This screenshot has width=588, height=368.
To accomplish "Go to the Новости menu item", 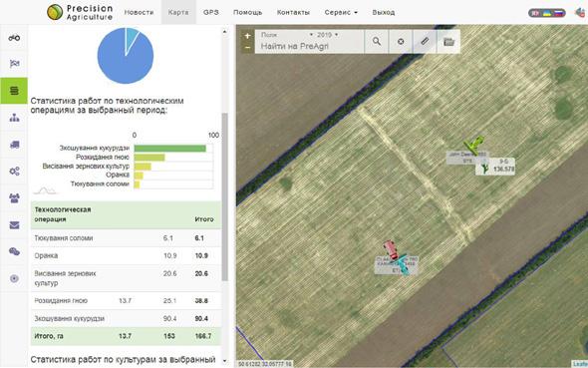I will 139,12.
